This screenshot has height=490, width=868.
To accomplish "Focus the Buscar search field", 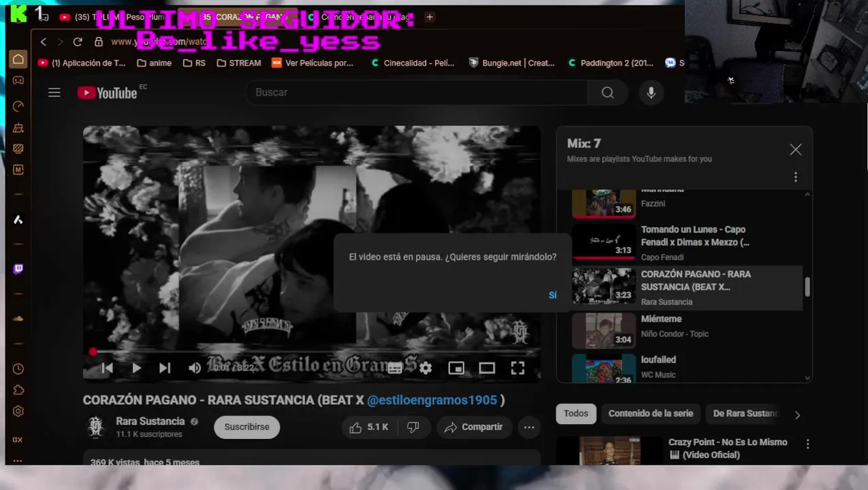I will pyautogui.click(x=416, y=93).
